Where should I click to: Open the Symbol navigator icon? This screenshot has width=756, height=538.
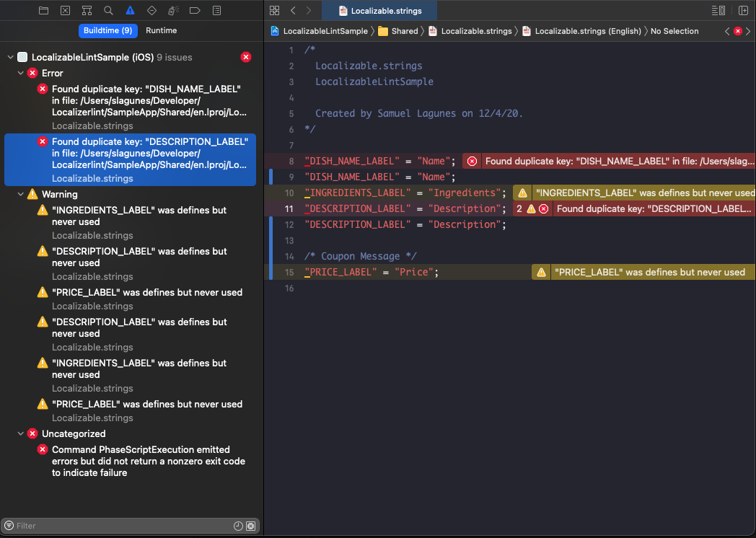tap(87, 10)
